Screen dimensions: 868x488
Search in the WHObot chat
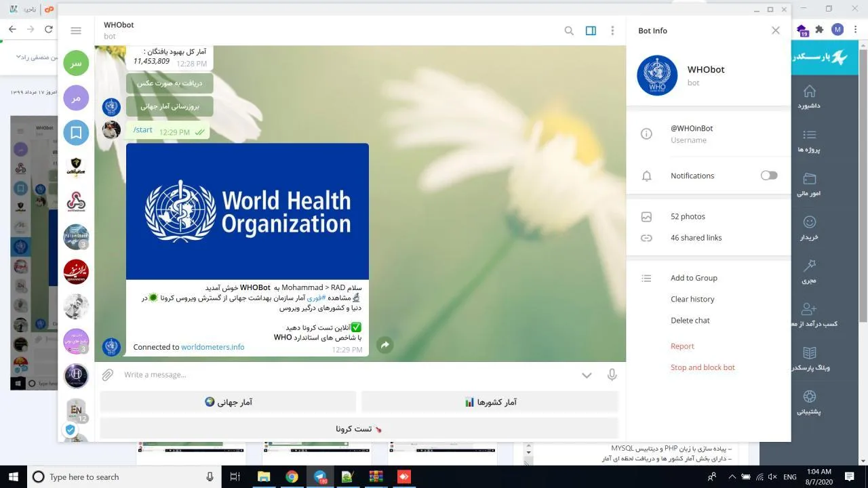coord(569,30)
